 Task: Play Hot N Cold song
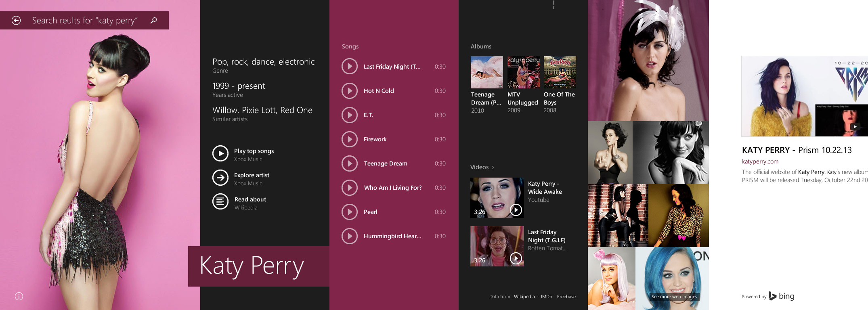pyautogui.click(x=350, y=91)
